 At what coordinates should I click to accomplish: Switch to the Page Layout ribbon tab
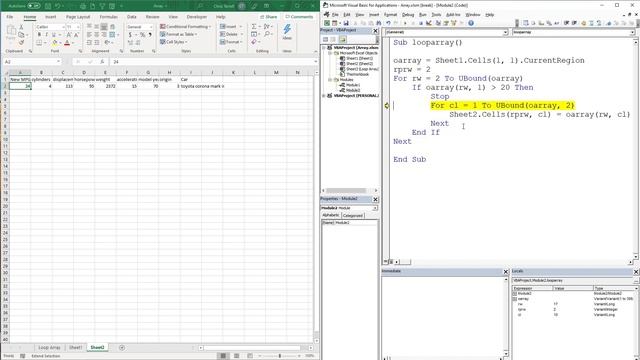click(78, 17)
